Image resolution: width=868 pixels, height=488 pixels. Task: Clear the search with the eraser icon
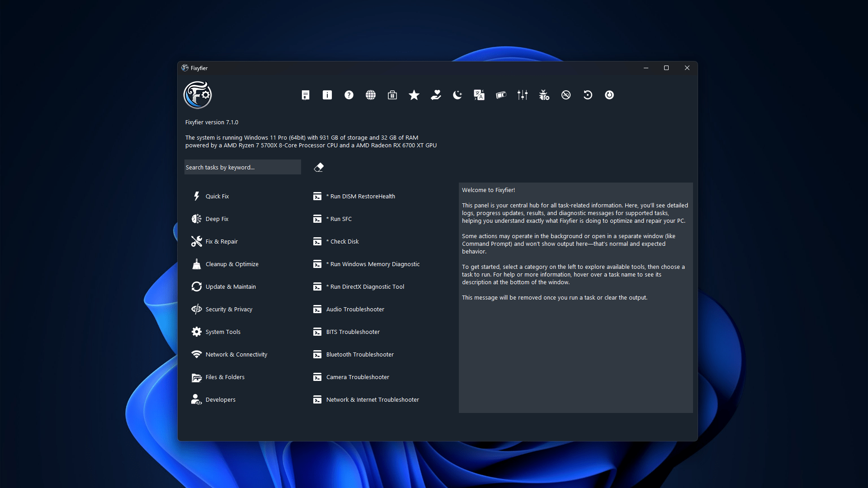[319, 167]
